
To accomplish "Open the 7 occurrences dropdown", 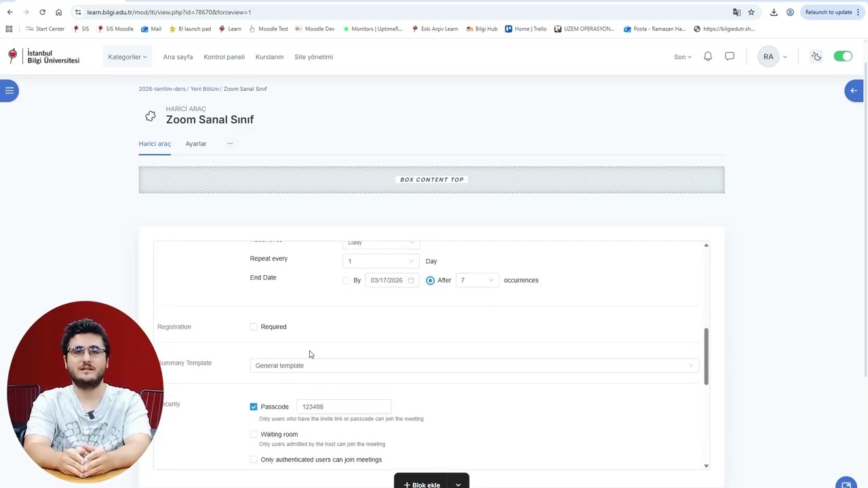I will tap(477, 280).
